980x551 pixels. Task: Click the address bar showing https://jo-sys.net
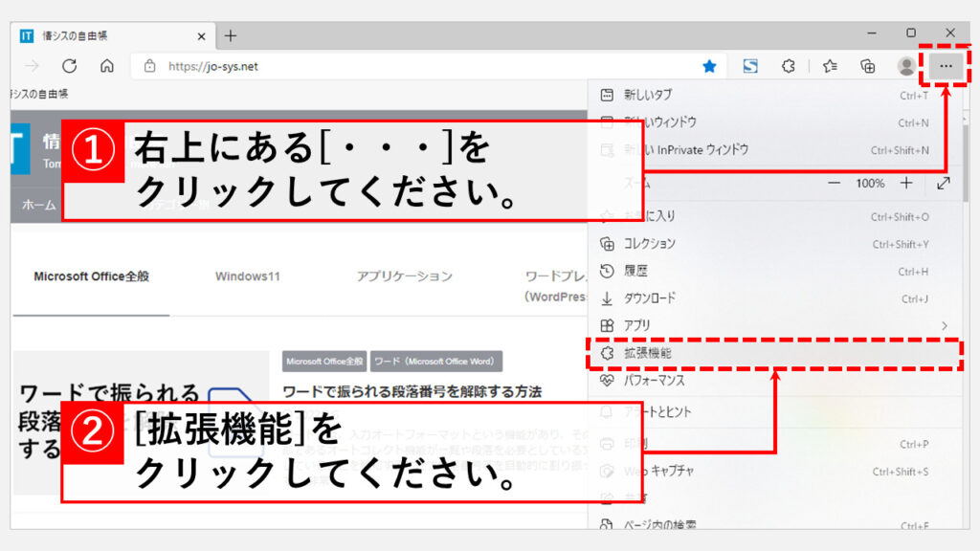[x=421, y=66]
